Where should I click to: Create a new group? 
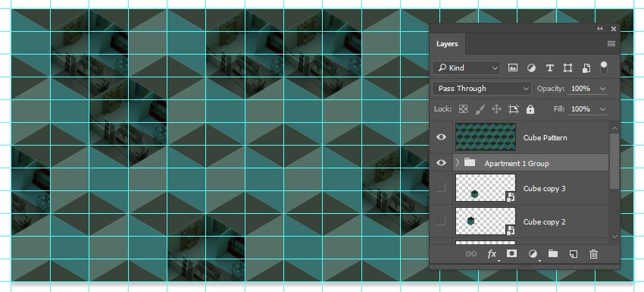click(x=553, y=253)
